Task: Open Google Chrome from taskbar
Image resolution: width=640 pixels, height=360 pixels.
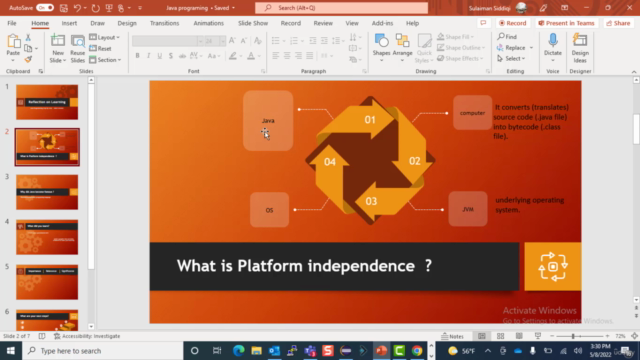Action: 417,351
